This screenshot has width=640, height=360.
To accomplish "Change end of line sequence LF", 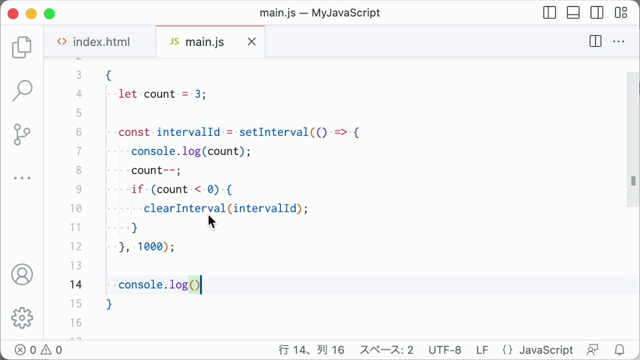I will [482, 350].
